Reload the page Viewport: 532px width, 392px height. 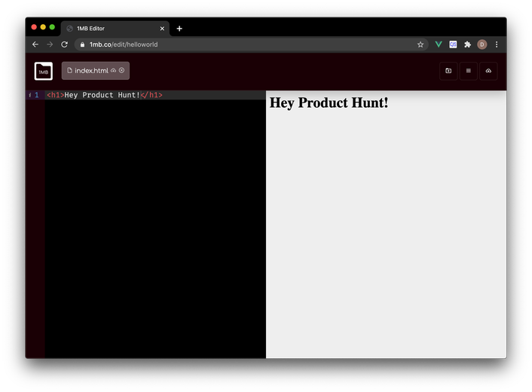(x=64, y=44)
